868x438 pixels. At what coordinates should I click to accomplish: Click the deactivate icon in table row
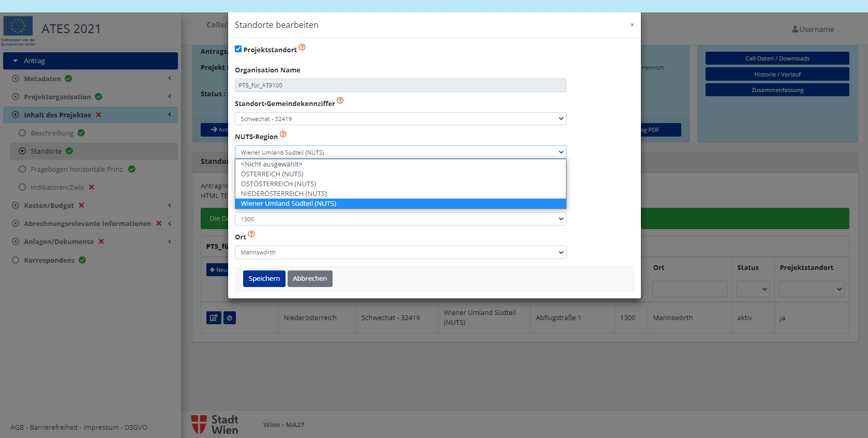230,318
